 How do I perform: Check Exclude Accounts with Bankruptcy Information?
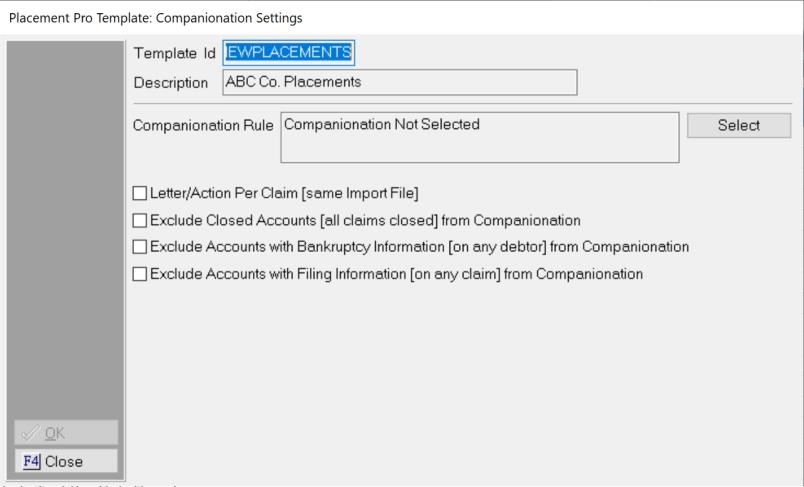(140, 246)
